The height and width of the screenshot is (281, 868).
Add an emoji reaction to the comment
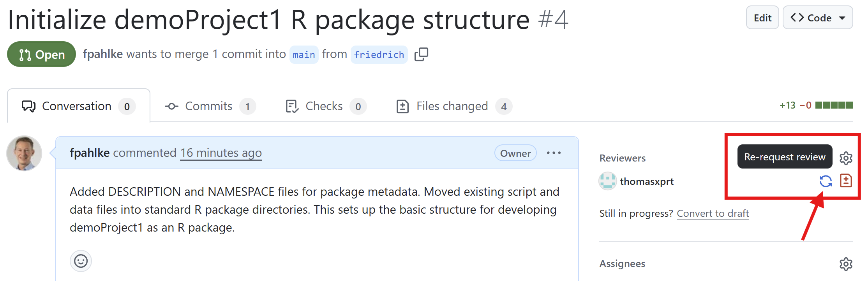click(81, 261)
